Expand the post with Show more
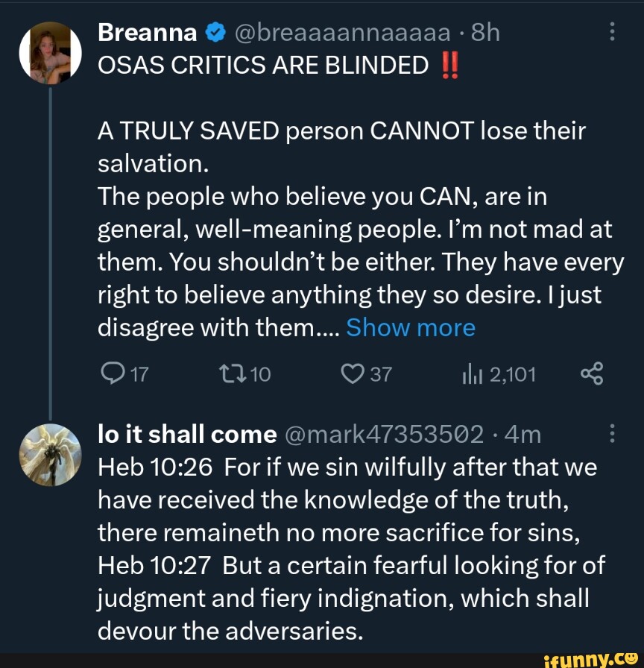This screenshot has height=668, width=644. 411,328
